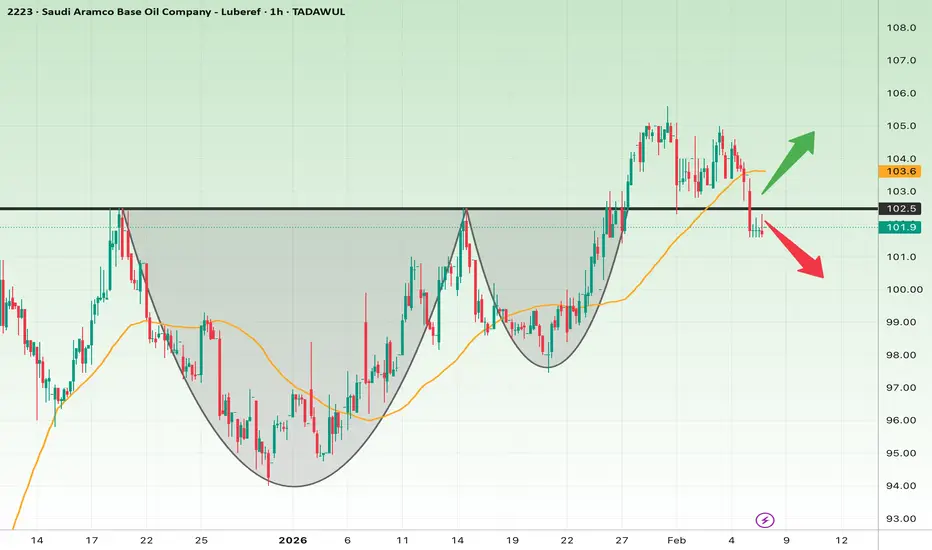Click the 93.00 price axis label
The image size is (932, 550).
[x=901, y=518]
